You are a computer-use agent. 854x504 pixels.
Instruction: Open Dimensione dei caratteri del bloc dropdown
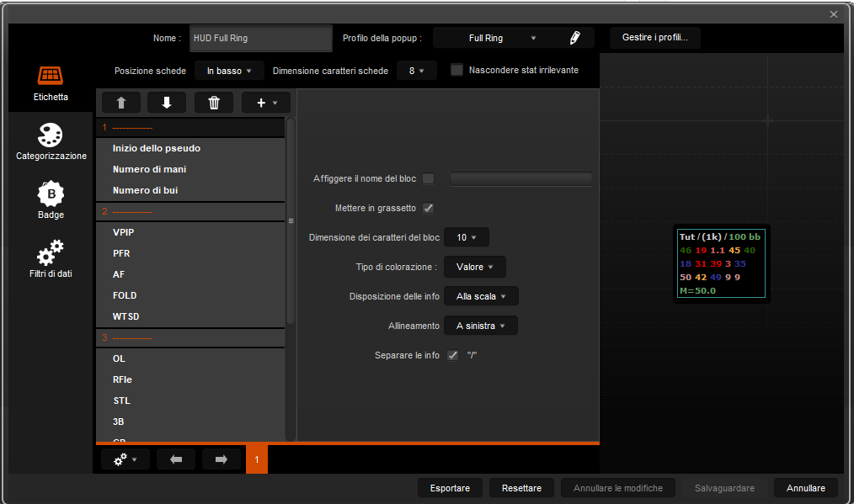point(467,237)
